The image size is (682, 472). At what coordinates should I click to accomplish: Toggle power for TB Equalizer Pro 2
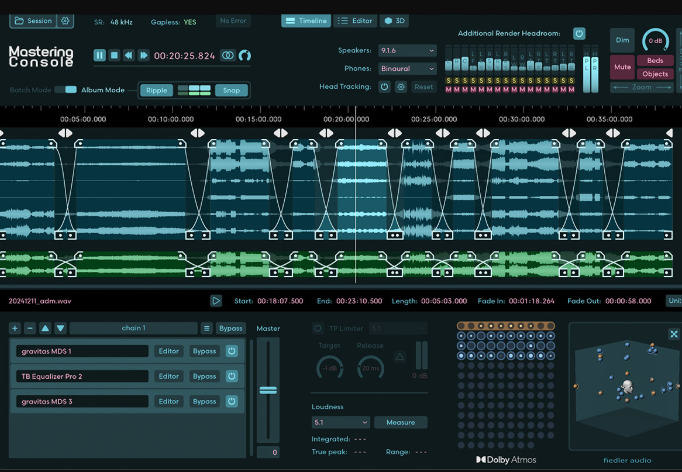[x=232, y=376]
